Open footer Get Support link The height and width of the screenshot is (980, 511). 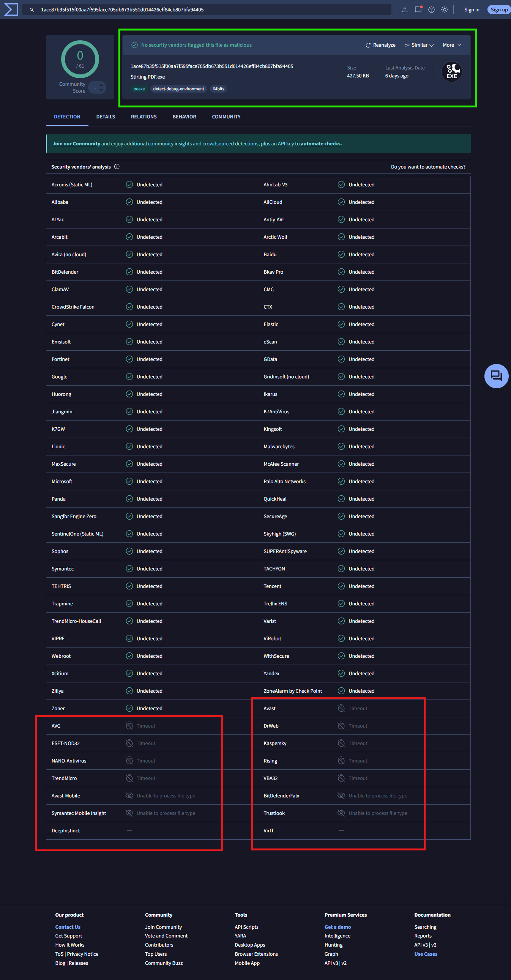coord(68,936)
